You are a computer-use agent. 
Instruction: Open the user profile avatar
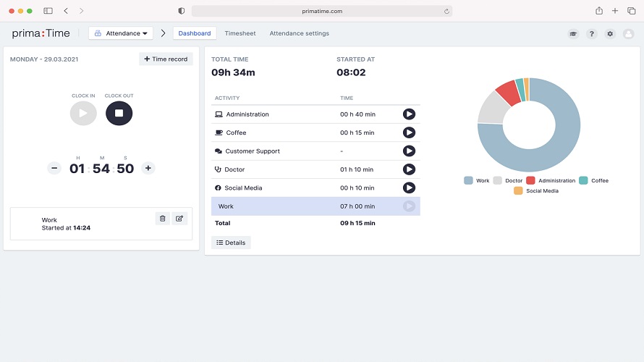click(628, 34)
